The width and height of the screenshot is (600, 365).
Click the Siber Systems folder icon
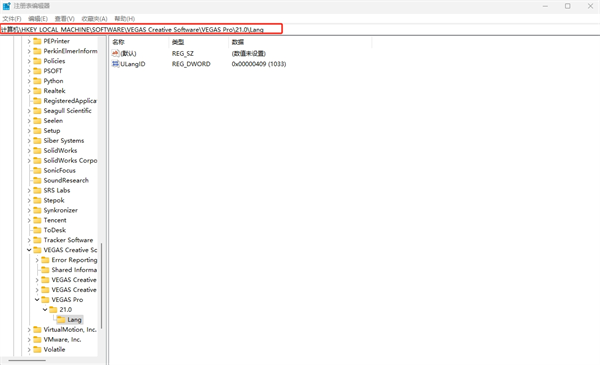pos(37,140)
